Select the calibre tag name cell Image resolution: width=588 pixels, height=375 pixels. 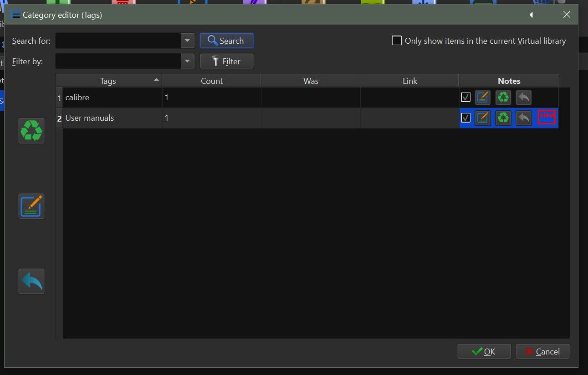112,98
